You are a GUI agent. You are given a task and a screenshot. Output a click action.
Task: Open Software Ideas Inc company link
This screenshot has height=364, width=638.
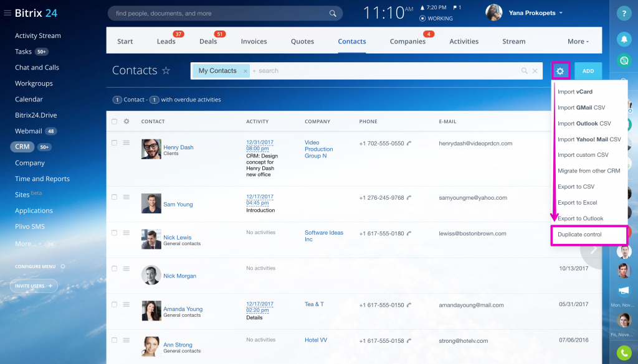coord(324,236)
